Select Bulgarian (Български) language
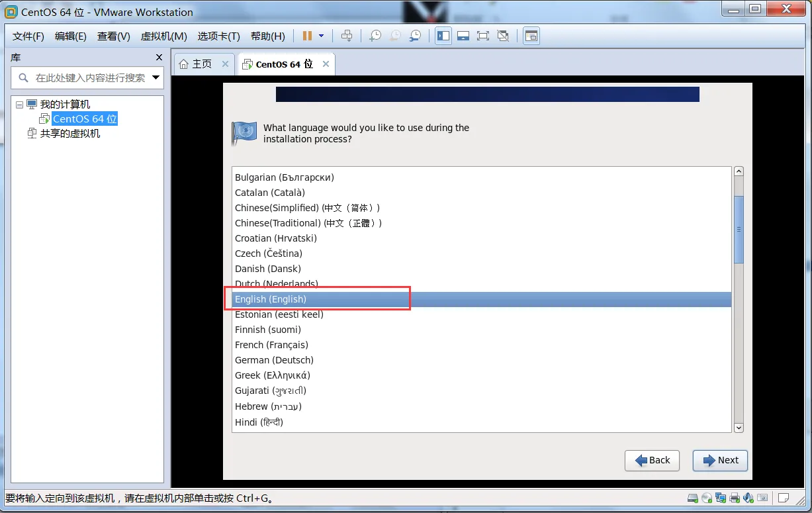Image resolution: width=812 pixels, height=513 pixels. 482,177
